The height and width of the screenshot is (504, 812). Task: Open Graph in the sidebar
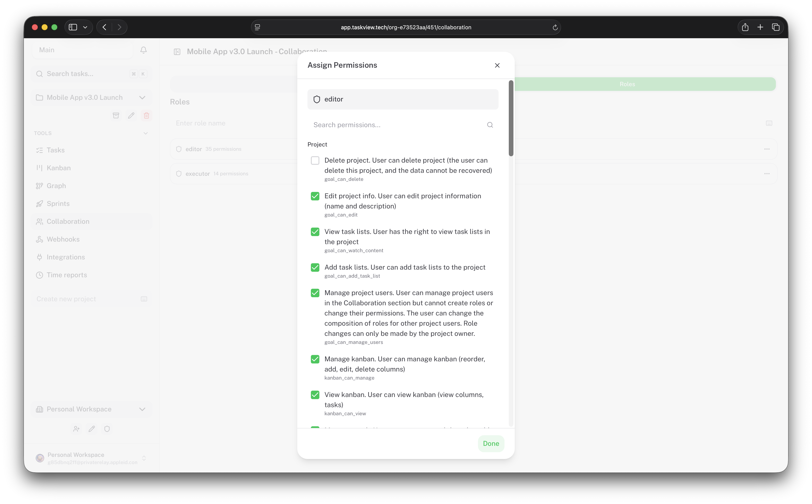click(92, 186)
